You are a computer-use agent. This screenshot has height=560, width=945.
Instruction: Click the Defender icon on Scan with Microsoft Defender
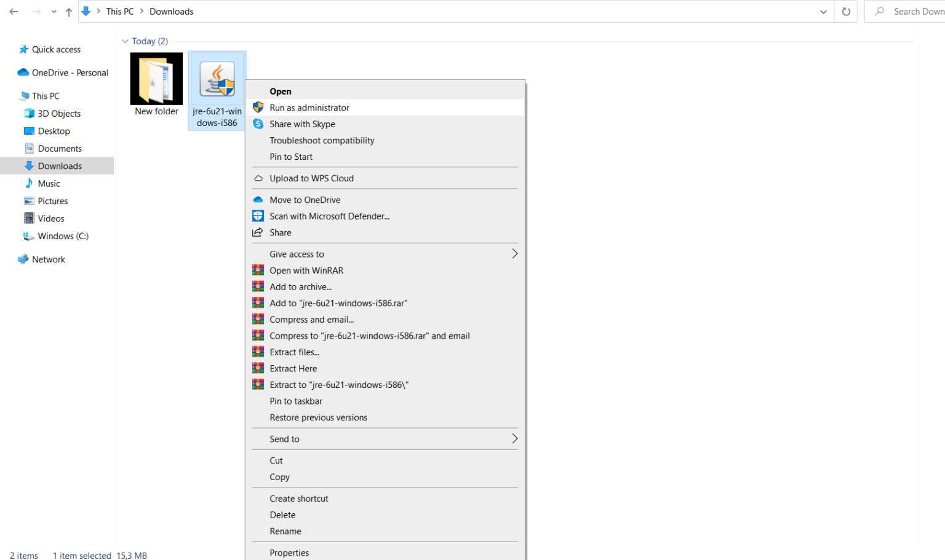pyautogui.click(x=258, y=216)
